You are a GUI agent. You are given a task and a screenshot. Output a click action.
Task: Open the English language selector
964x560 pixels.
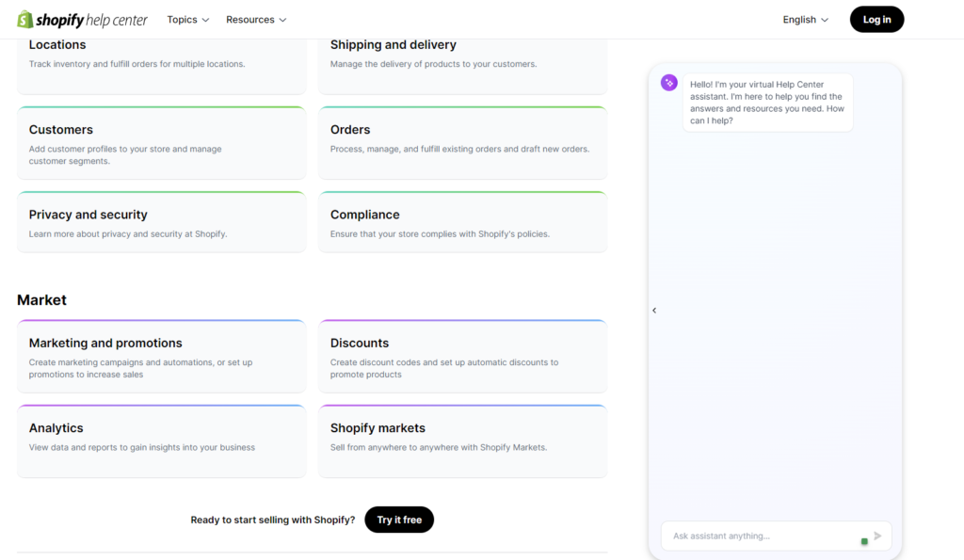click(806, 20)
